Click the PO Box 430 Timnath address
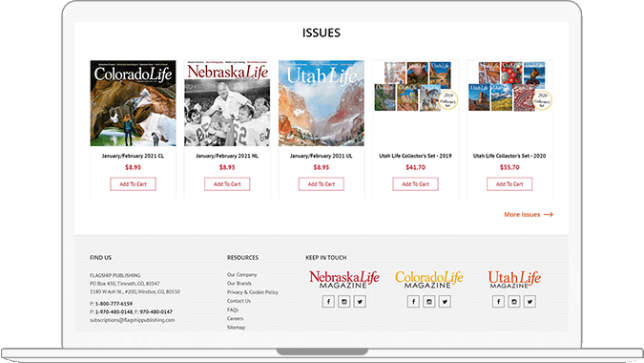Screen dimensions: 644x363 pyautogui.click(x=125, y=284)
